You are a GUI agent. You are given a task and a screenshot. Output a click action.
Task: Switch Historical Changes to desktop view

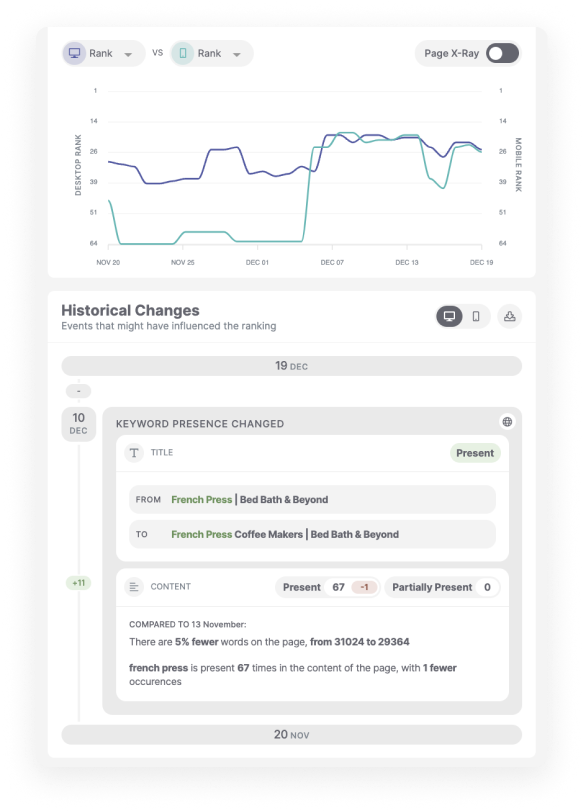tap(449, 316)
